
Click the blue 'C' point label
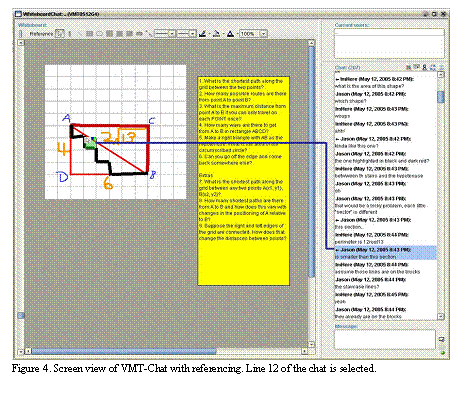[152, 120]
